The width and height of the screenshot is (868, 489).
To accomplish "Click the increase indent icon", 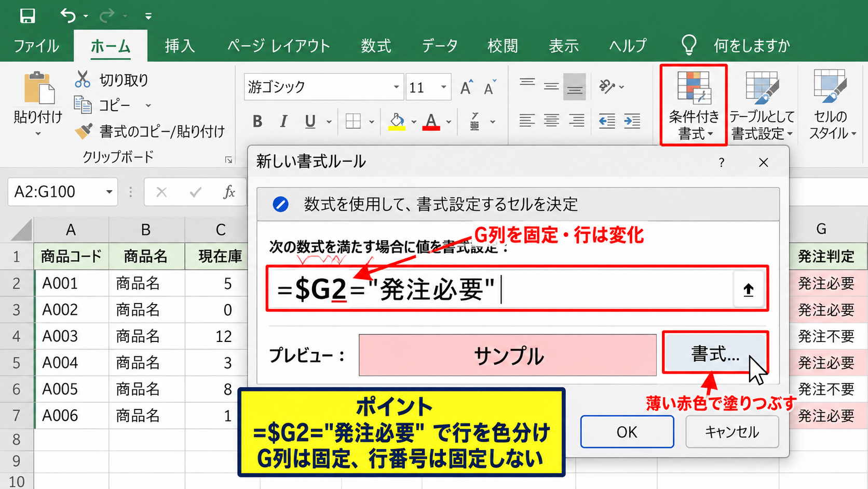I will point(632,121).
